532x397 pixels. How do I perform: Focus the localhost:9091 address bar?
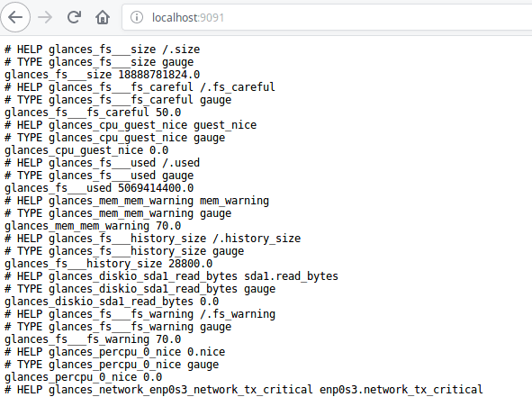[327, 17]
